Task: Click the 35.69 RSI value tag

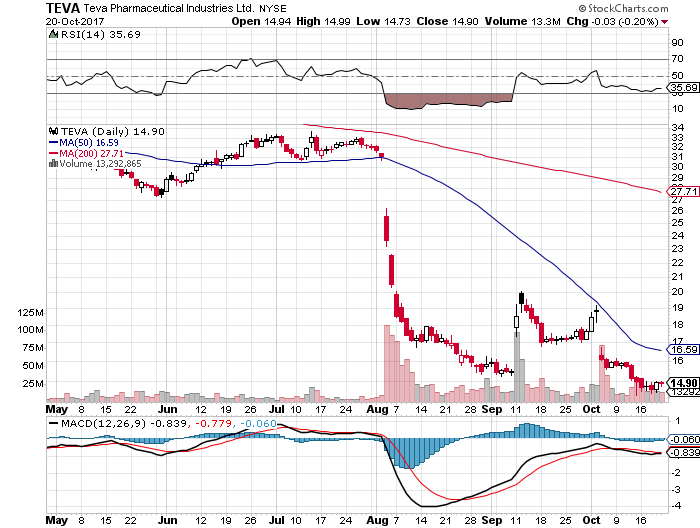Action: pyautogui.click(x=680, y=88)
